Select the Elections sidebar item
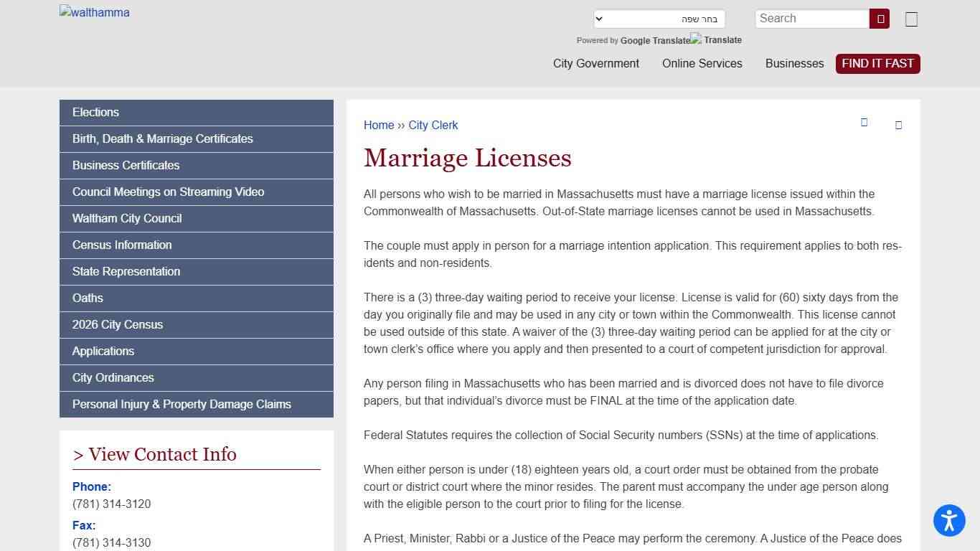 (x=95, y=112)
